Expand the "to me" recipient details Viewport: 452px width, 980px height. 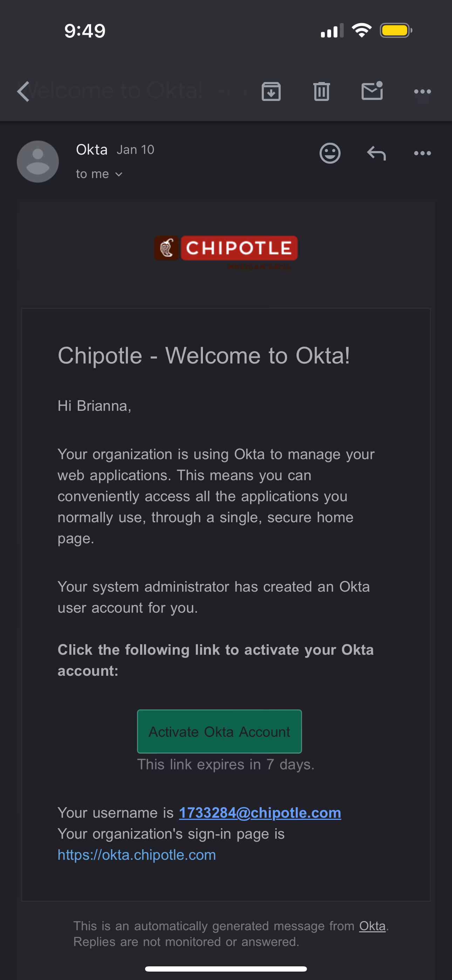tap(99, 174)
